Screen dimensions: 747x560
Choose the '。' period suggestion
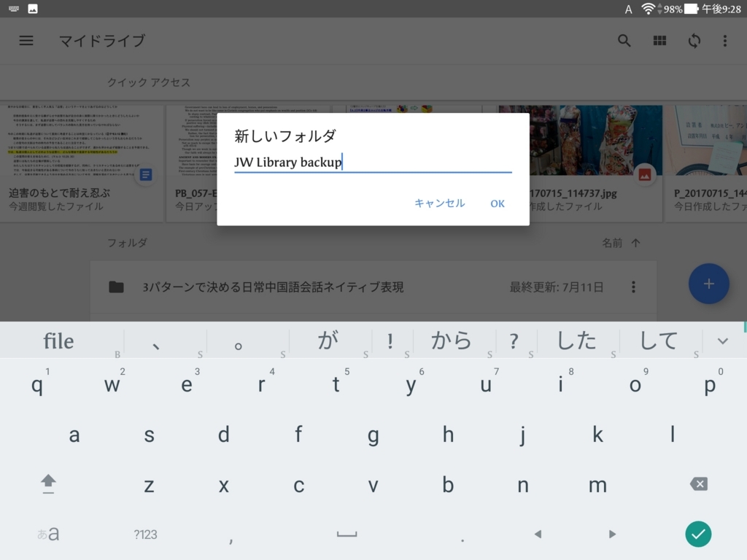coord(239,346)
